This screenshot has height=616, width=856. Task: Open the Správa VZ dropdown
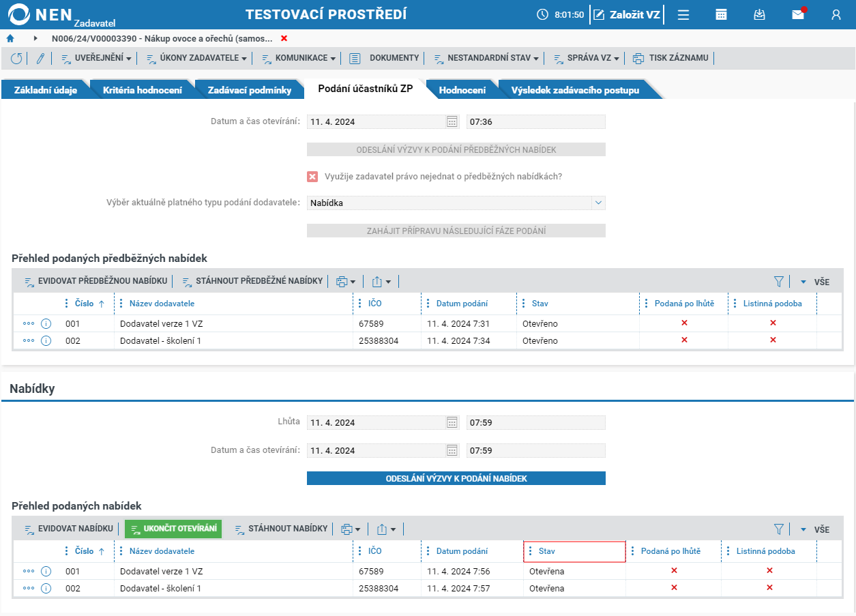tap(586, 58)
